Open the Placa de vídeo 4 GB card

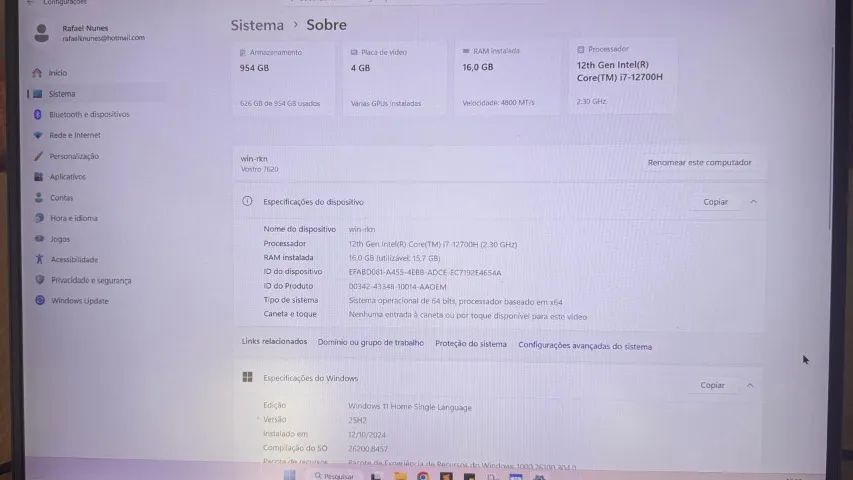394,78
